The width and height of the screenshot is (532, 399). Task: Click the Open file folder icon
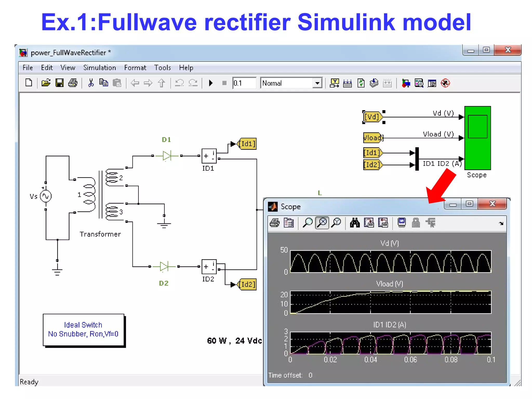46,83
